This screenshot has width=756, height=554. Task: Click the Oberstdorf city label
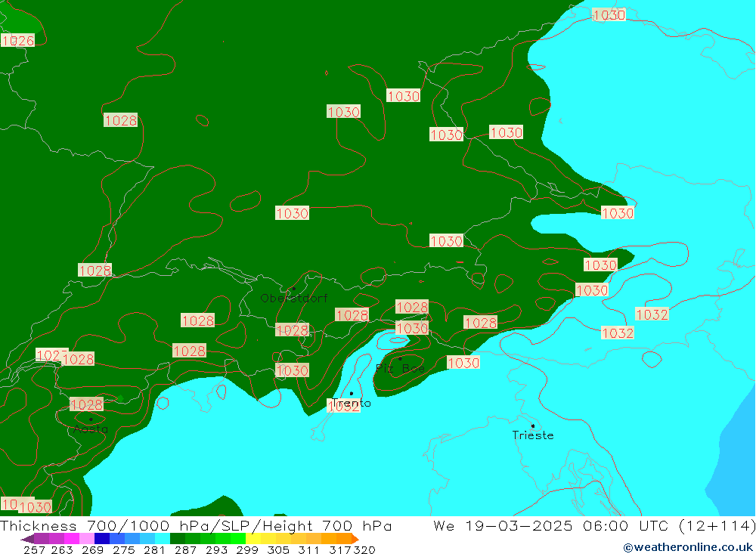point(293,298)
